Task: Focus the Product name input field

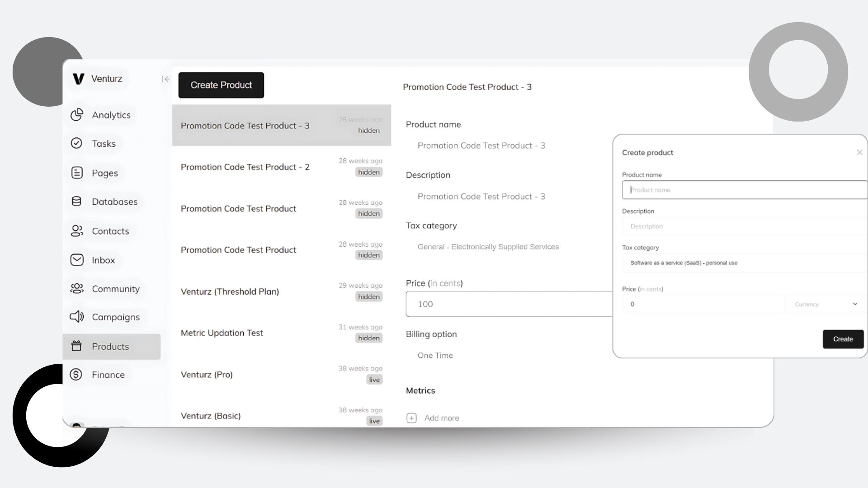Action: (744, 190)
